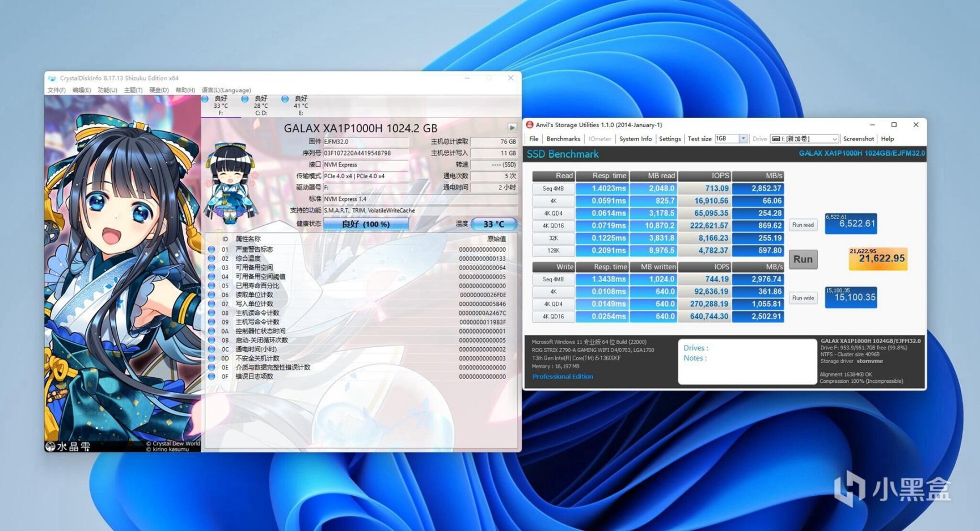
Task: Click status orb for attribute 03 可用备用空间
Action: [212, 268]
